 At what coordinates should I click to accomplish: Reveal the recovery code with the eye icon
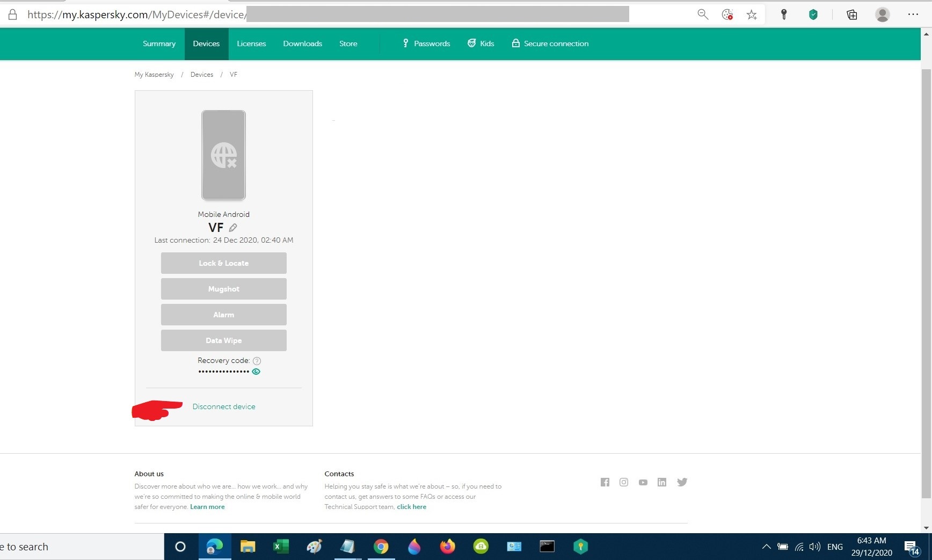point(256,372)
